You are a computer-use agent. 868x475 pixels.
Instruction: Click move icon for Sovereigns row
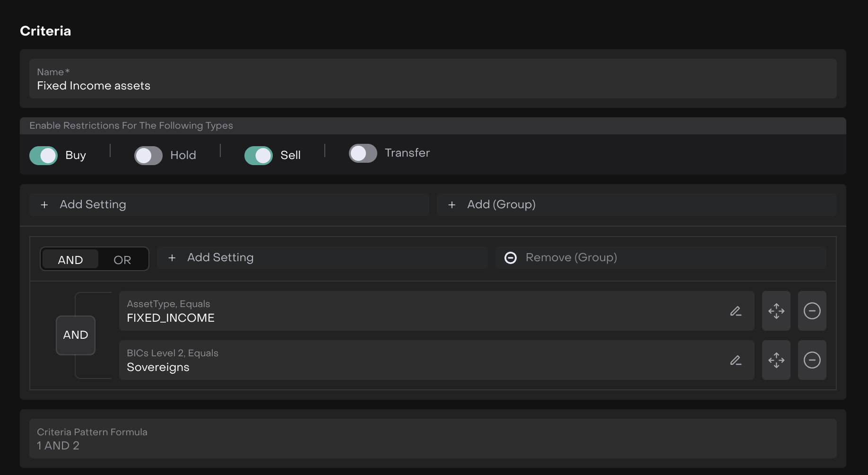pos(776,361)
